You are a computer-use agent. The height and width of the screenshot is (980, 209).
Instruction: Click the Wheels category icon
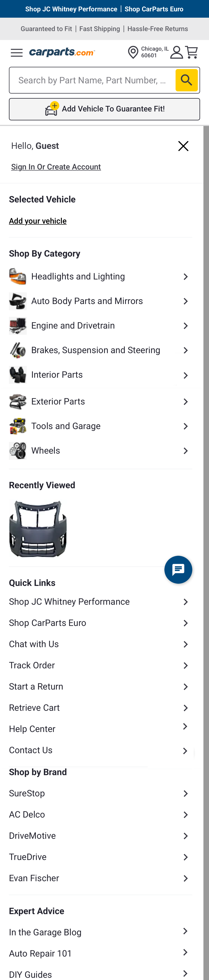(17, 450)
